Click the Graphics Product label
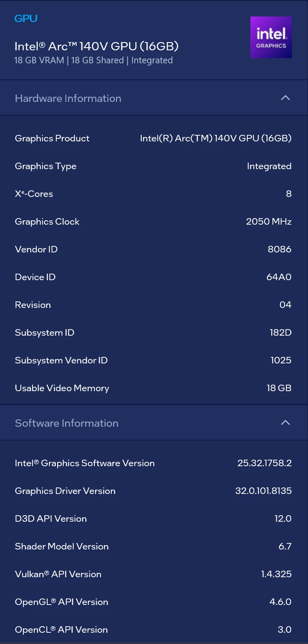Image resolution: width=308 pixels, height=644 pixels. [52, 138]
